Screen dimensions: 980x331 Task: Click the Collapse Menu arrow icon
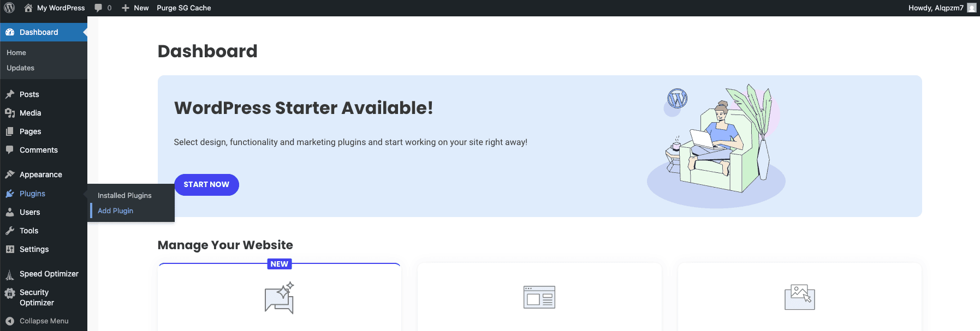pyautogui.click(x=10, y=321)
